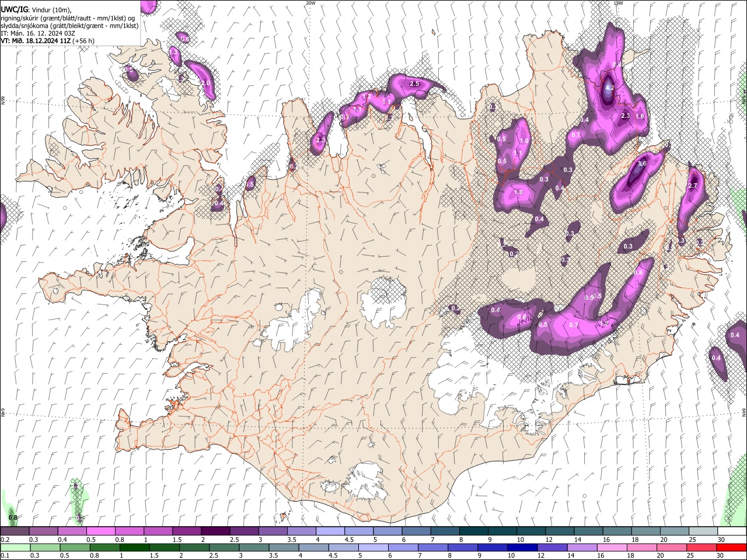747x560 pixels.
Task: Click the light pink 16–18 rain scale swatch
Action: coord(610,547)
